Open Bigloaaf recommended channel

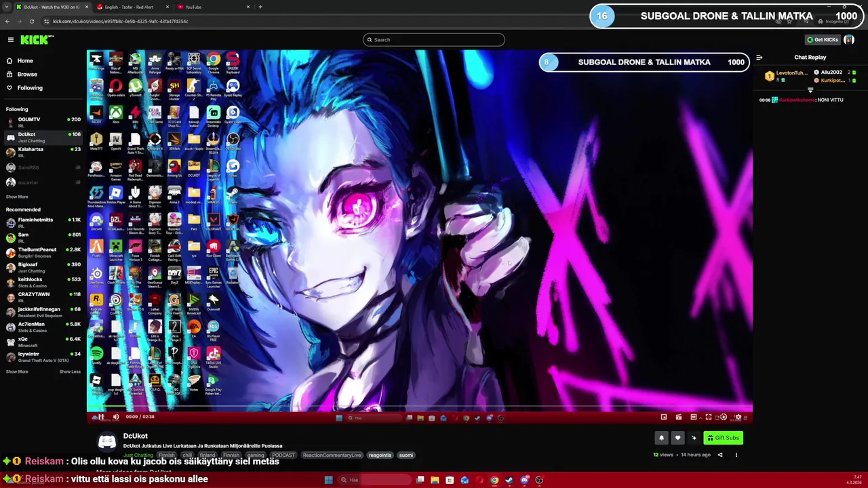tap(43, 267)
